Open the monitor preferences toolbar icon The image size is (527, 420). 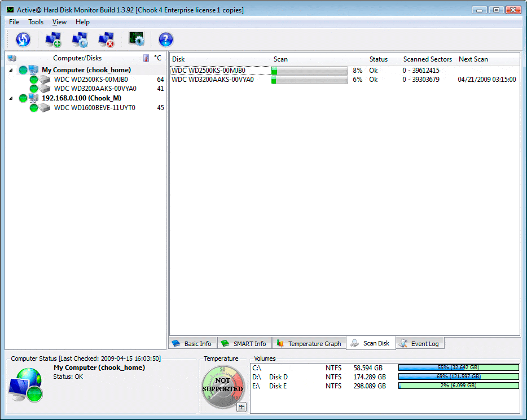(x=137, y=40)
